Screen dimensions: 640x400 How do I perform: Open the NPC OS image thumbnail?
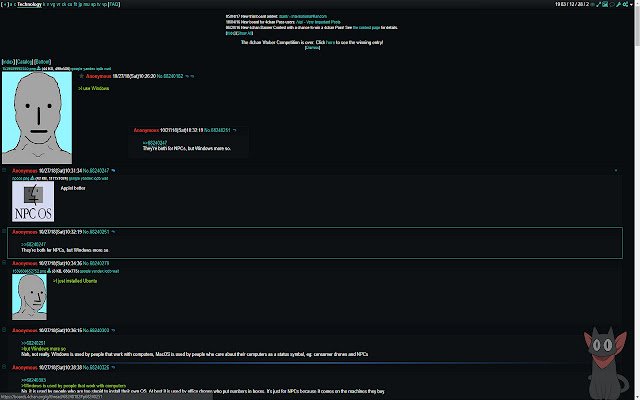[33, 201]
